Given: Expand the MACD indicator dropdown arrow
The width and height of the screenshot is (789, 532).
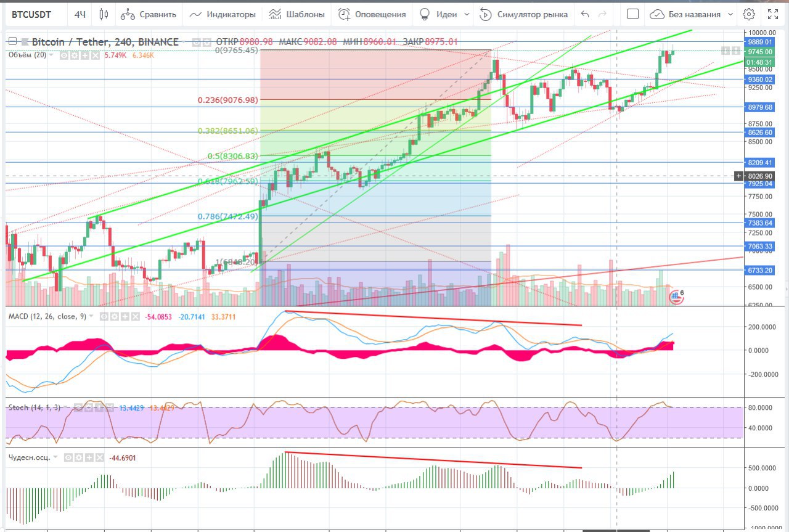Looking at the screenshot, I should pyautogui.click(x=91, y=316).
